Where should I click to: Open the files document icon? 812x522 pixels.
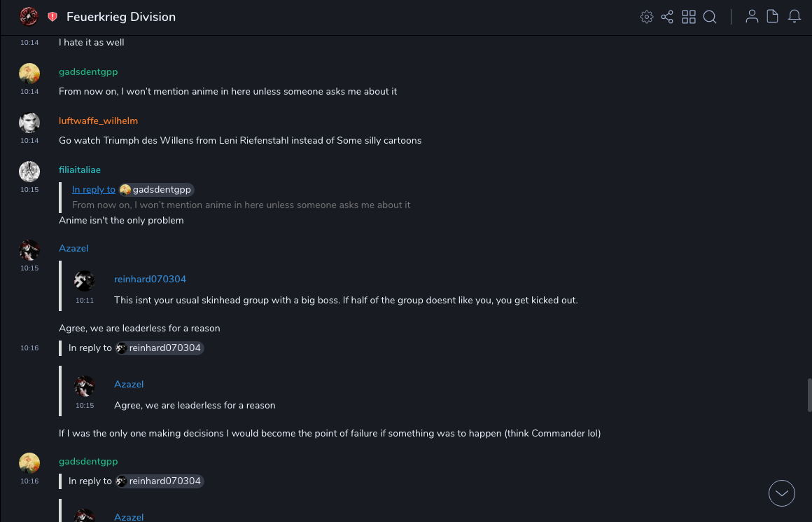pyautogui.click(x=773, y=17)
